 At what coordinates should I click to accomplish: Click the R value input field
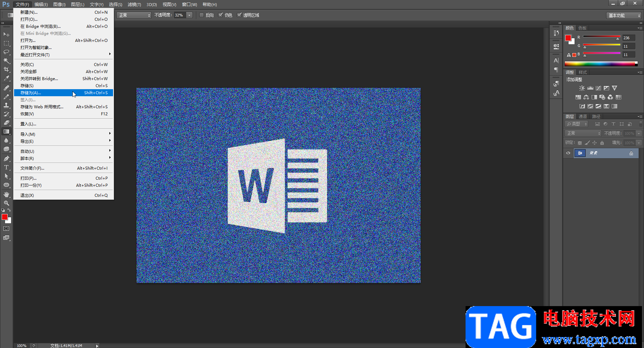[629, 38]
